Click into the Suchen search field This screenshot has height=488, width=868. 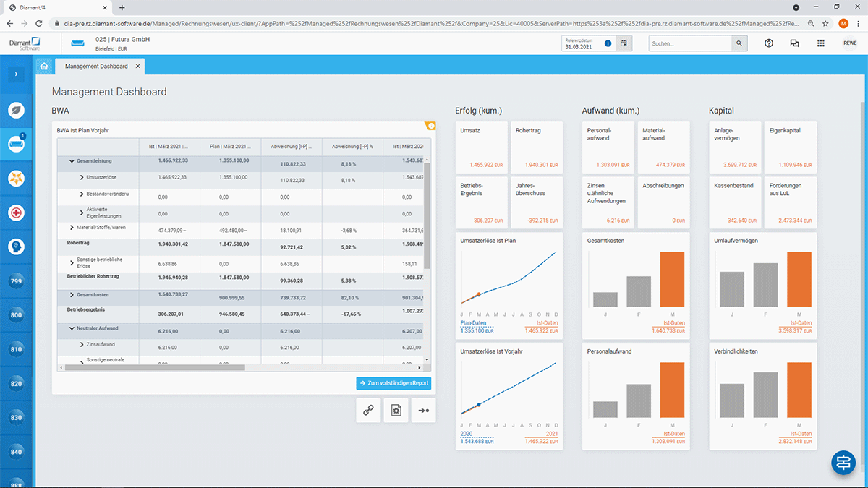pos(690,43)
